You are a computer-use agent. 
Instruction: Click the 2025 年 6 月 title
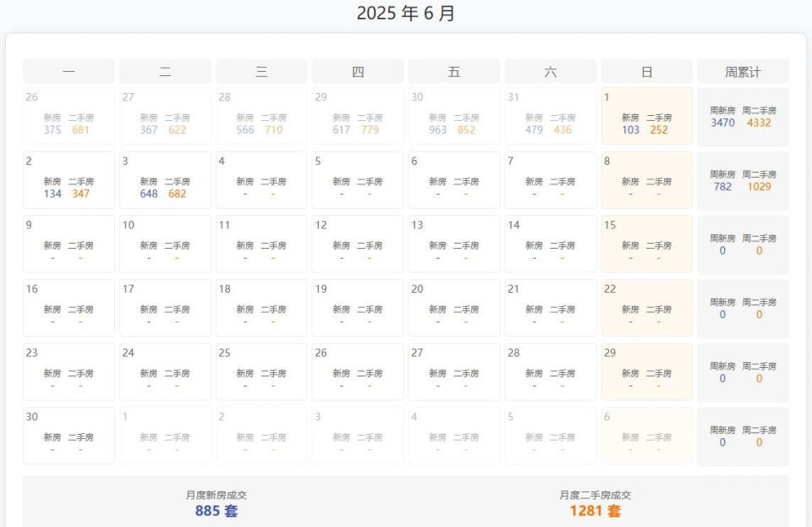pos(406,14)
